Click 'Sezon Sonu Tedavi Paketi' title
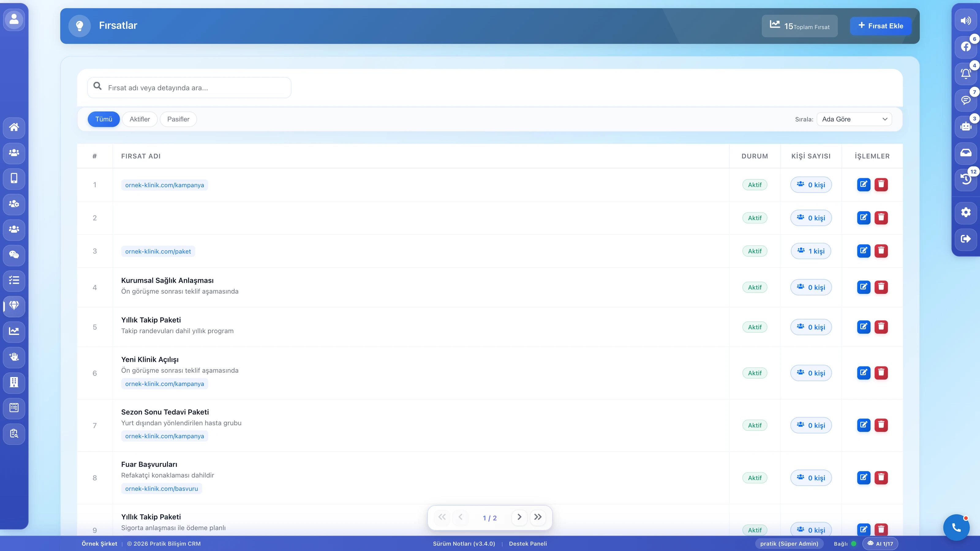 coord(165,412)
